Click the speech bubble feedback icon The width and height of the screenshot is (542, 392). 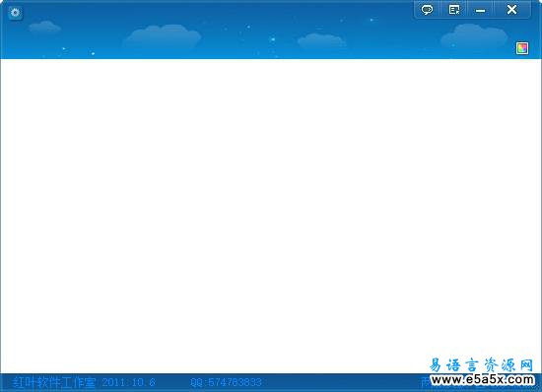pyautogui.click(x=428, y=9)
